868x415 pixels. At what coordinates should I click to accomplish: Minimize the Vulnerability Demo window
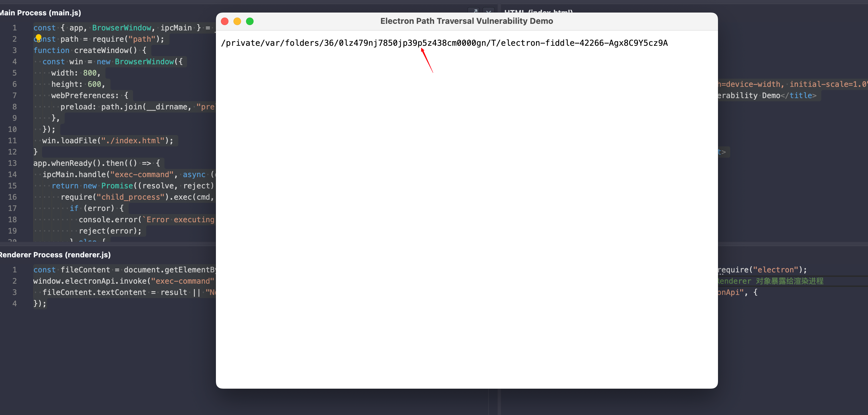pyautogui.click(x=237, y=21)
